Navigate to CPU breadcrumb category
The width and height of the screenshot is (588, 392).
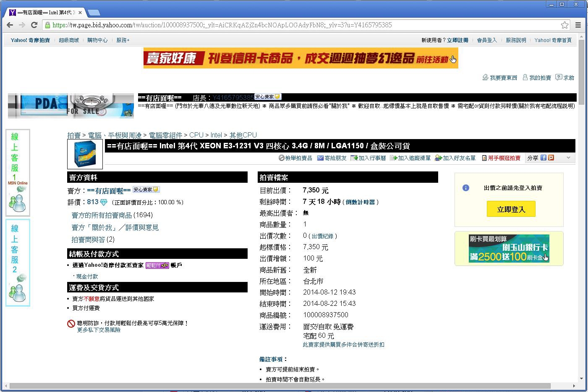[196, 135]
